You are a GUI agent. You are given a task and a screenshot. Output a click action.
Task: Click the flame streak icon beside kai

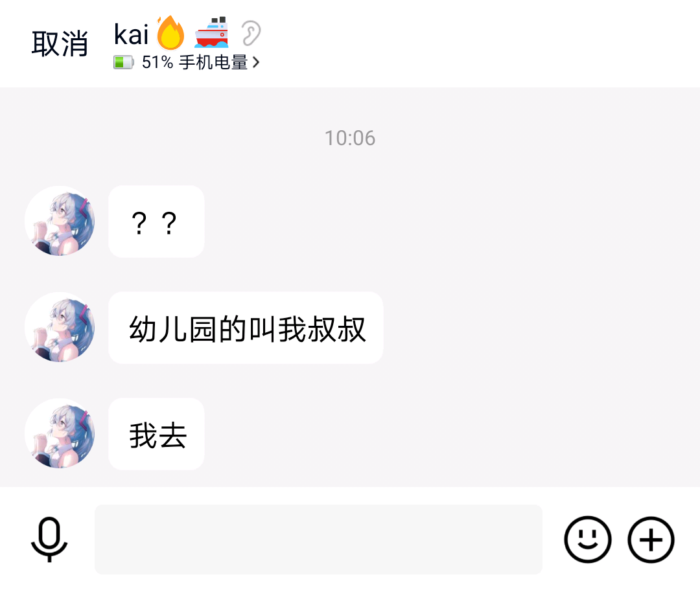pos(170,32)
